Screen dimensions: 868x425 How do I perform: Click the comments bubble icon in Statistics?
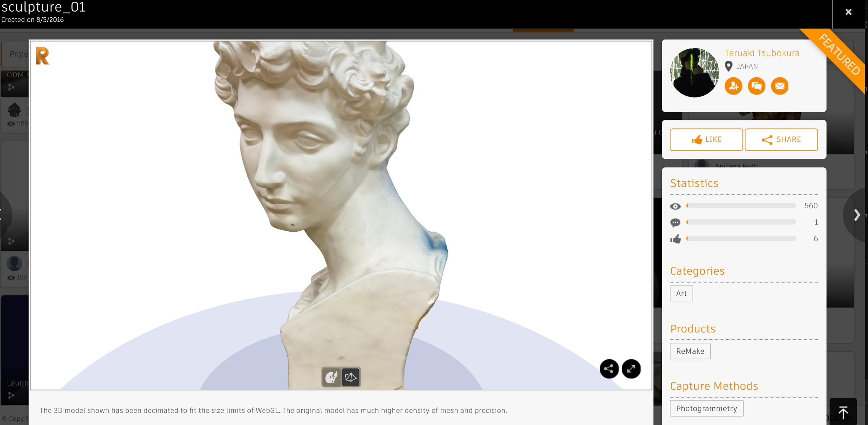coord(676,222)
